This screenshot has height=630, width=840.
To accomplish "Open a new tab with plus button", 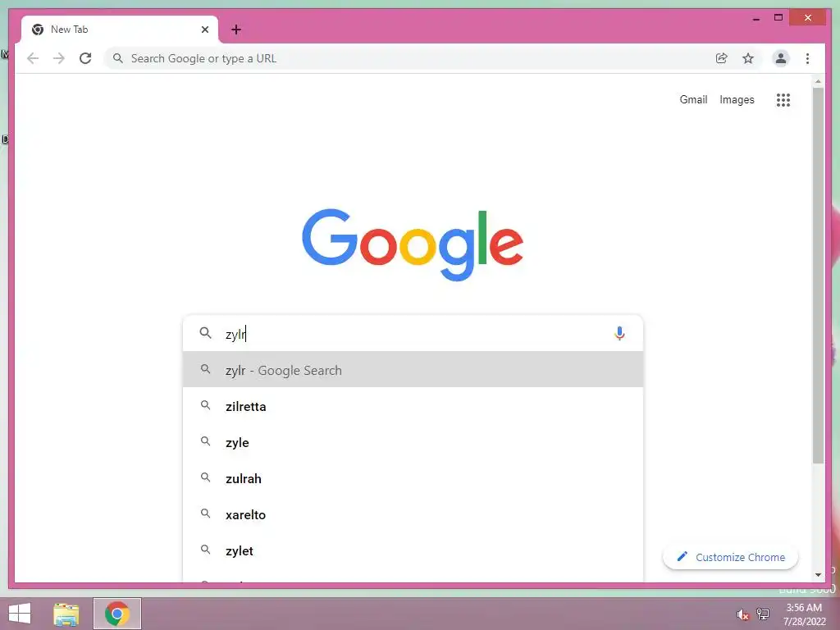I will point(236,30).
